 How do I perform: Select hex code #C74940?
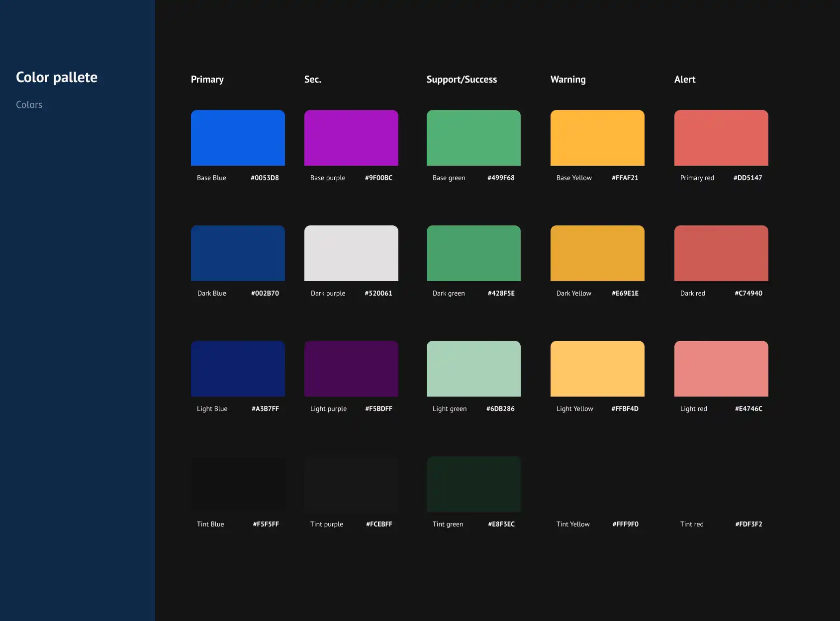tap(748, 293)
